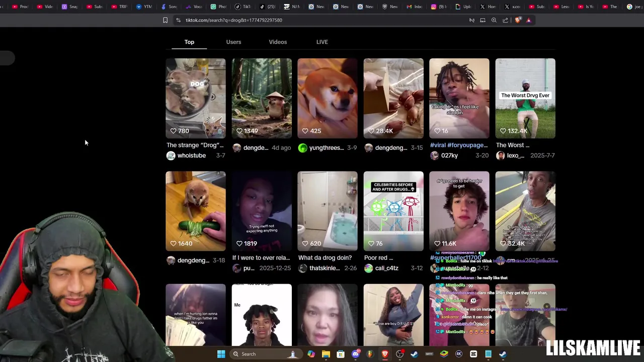The width and height of the screenshot is (644, 362).
Task: Click heart icon showing 28.4K likes
Action: click(371, 131)
